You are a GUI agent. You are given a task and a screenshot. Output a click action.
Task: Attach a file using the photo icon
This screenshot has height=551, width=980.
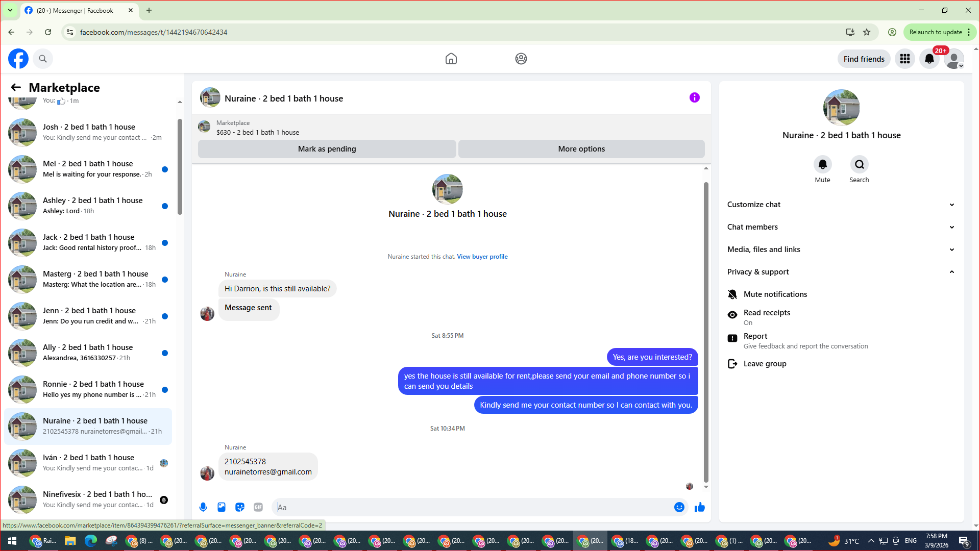pyautogui.click(x=222, y=507)
